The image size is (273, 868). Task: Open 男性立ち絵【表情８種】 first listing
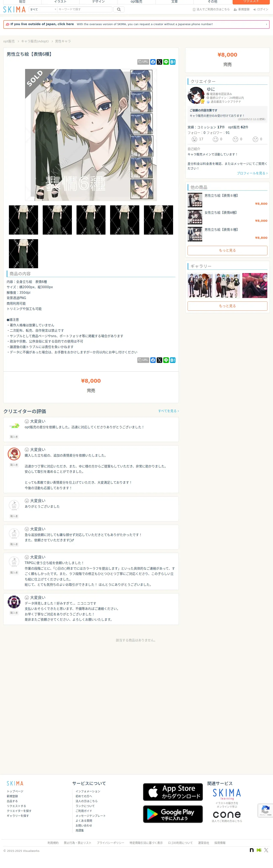221,195
